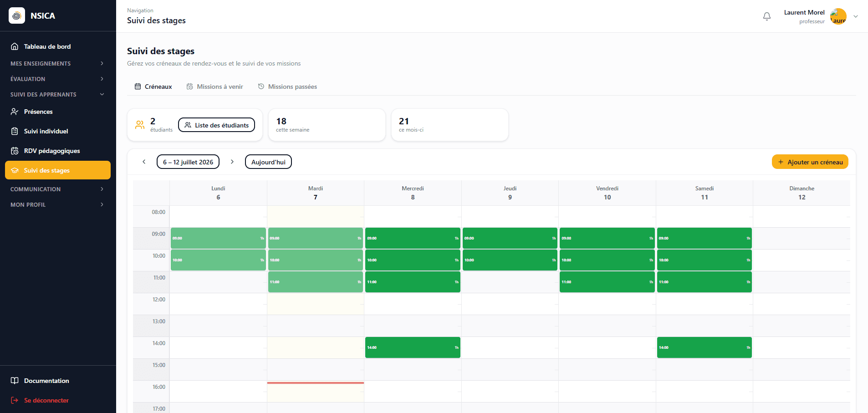Open Vendredi 11:00 slot
Screen dimensions: 868x413
[x=607, y=282]
